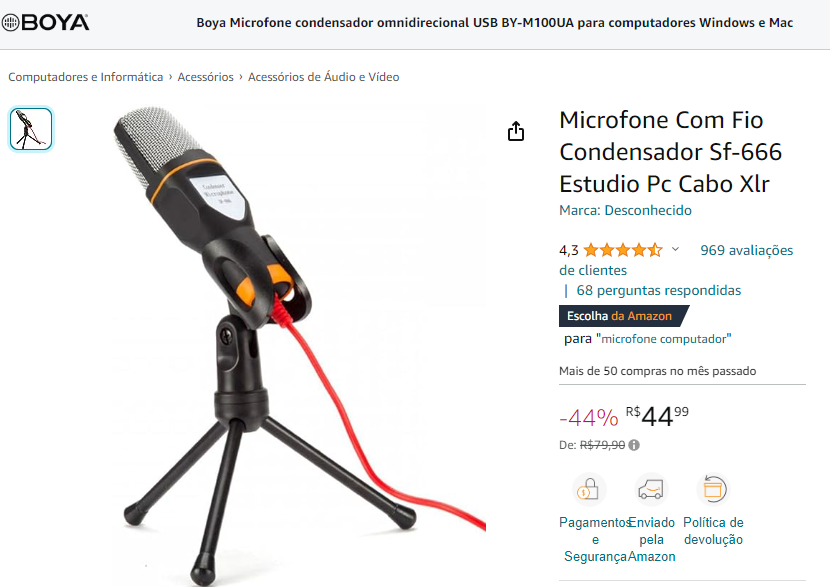Open the 969 avaliações de clientes link
Viewport: 830px width, 587px height.
click(676, 260)
